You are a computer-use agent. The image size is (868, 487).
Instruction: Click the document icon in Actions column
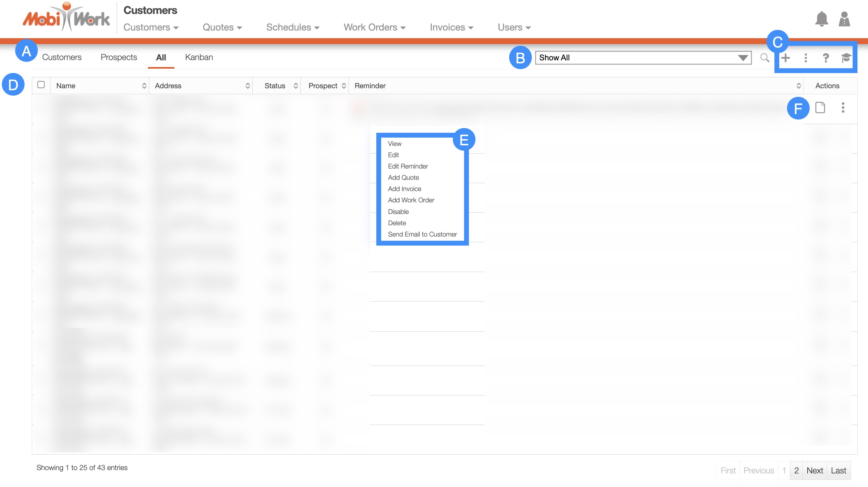coord(820,107)
